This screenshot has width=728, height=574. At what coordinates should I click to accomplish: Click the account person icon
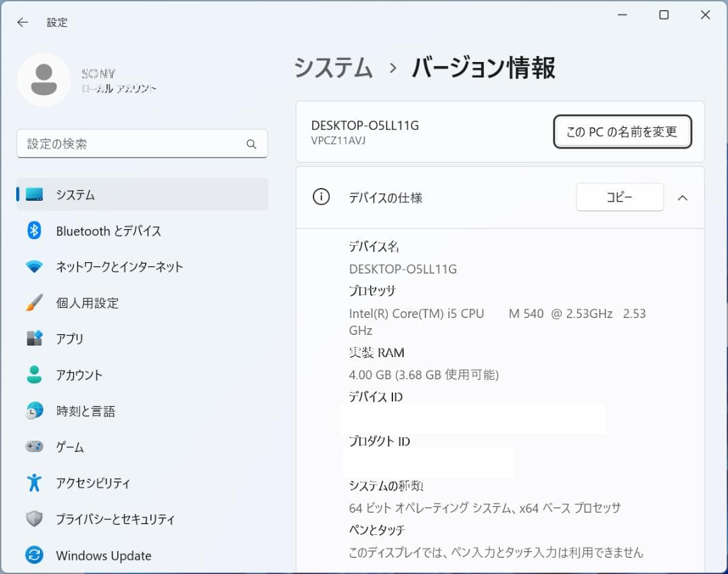click(34, 375)
